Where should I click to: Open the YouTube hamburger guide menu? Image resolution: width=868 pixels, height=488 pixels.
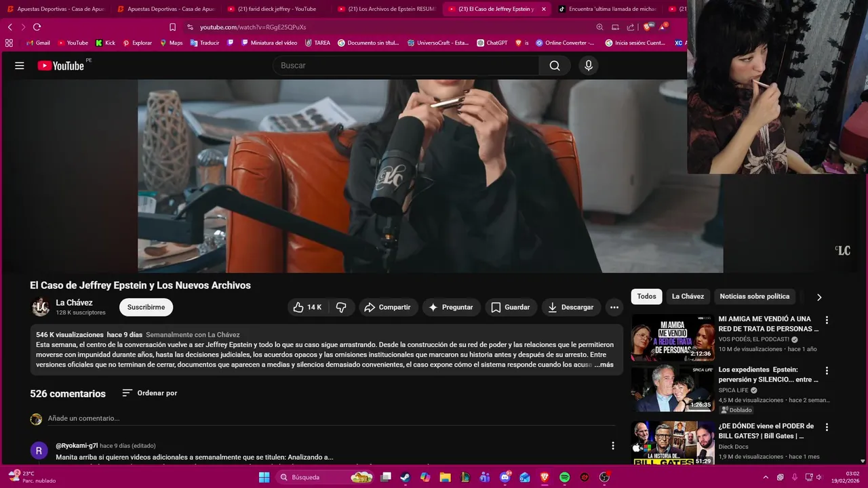tap(20, 66)
